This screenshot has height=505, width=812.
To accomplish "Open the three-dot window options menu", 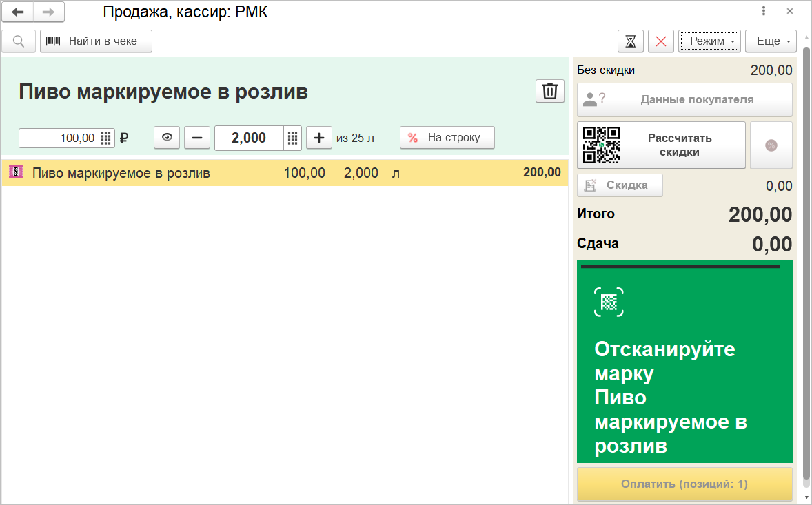I will coord(763,11).
